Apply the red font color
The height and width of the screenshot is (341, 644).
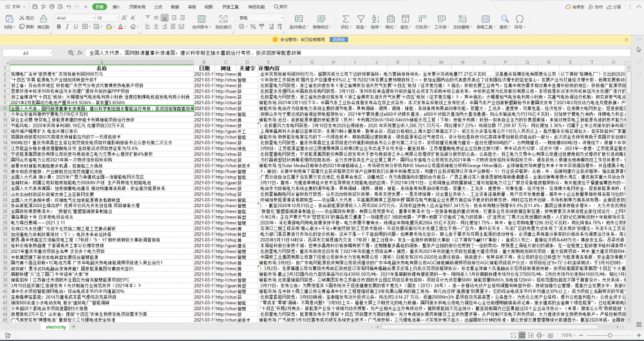tap(120, 27)
